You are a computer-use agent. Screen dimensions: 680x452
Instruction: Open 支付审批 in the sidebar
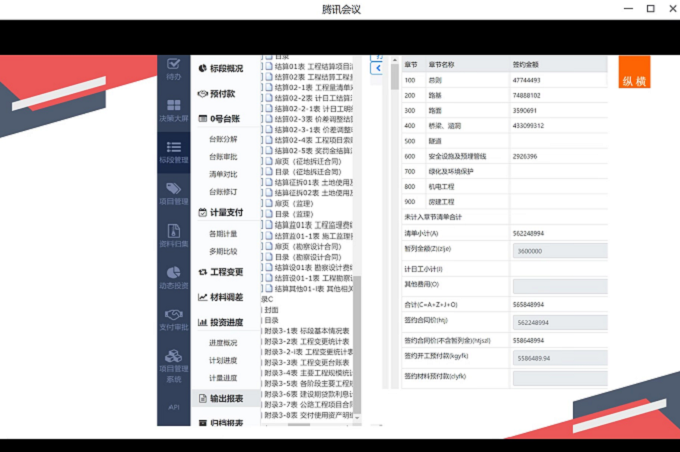(173, 318)
